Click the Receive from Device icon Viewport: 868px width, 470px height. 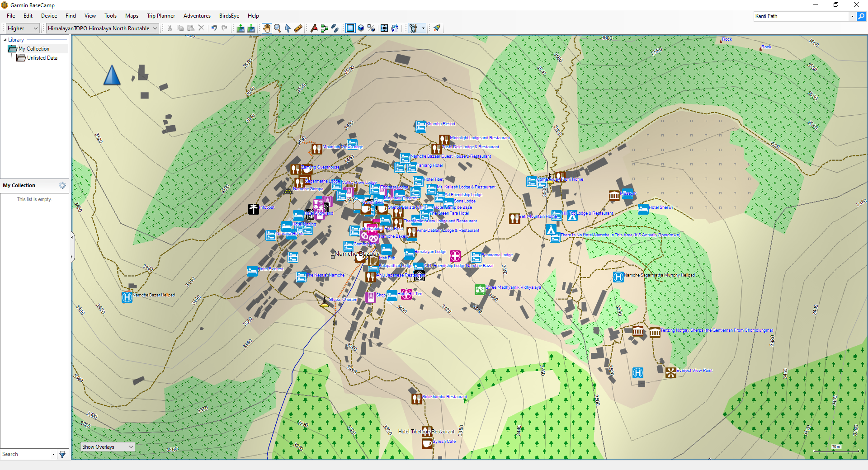[251, 28]
